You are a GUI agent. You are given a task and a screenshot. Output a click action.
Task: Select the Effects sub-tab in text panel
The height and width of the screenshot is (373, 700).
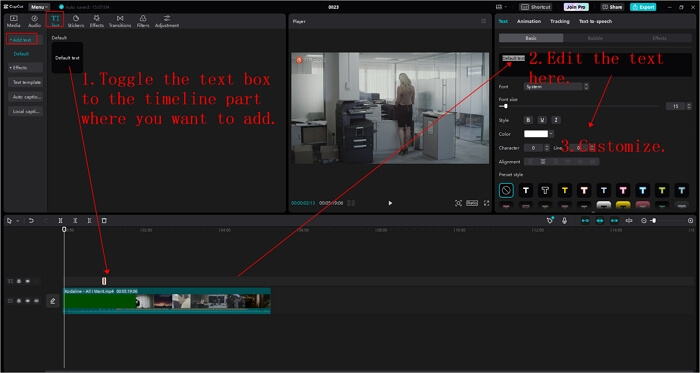(659, 38)
